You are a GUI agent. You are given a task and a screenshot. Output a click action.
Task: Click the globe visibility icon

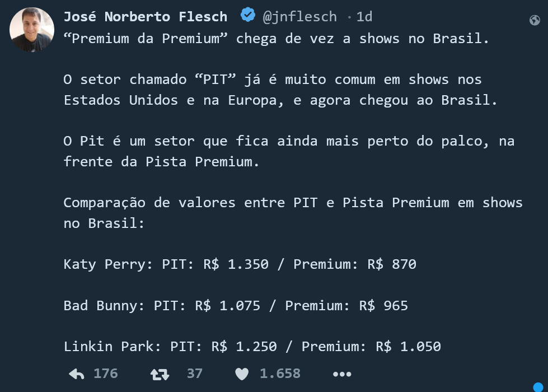535,20
